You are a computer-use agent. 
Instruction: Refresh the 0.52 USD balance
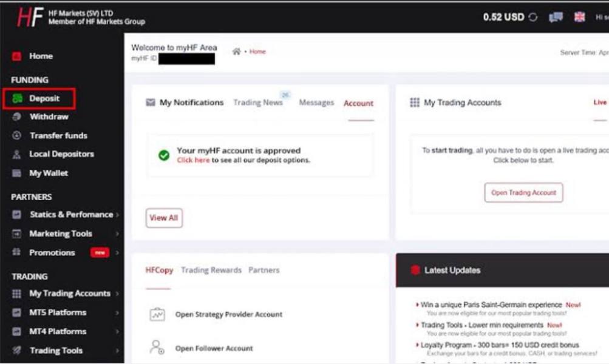pyautogui.click(x=533, y=17)
